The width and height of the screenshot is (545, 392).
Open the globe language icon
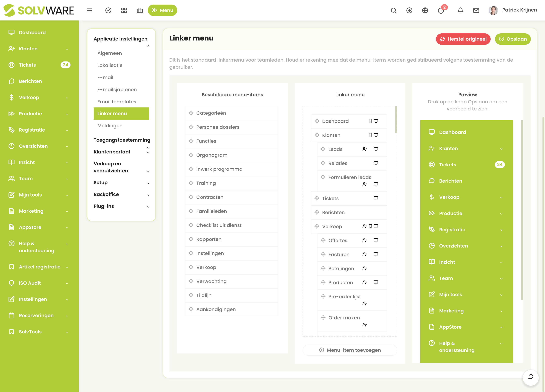[x=425, y=10]
